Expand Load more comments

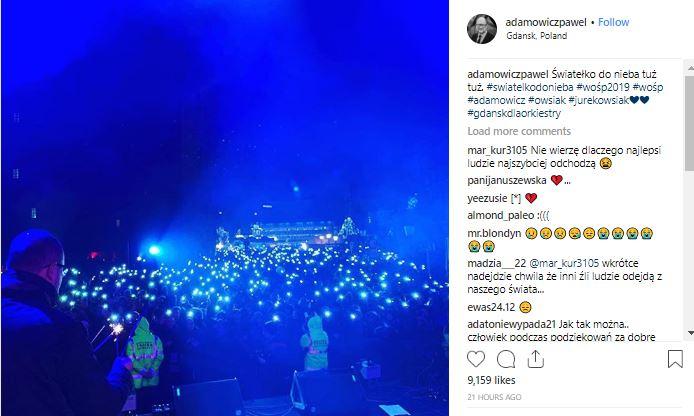[x=519, y=131]
